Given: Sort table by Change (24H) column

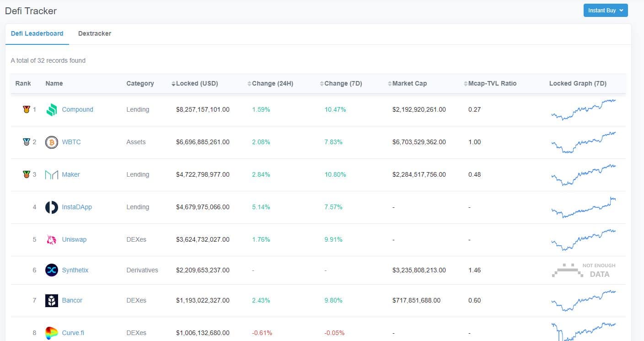Looking at the screenshot, I should pyautogui.click(x=270, y=83).
